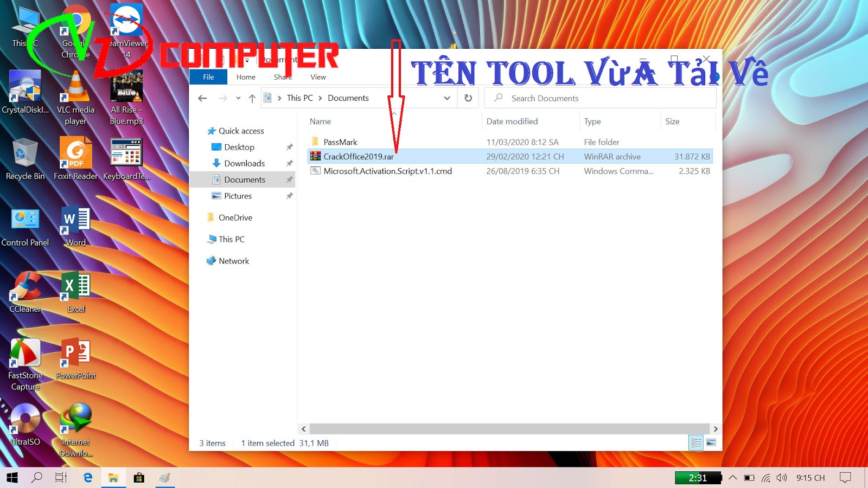This screenshot has height=488, width=868.
Task: Refresh the Documents folder view
Action: (x=468, y=98)
